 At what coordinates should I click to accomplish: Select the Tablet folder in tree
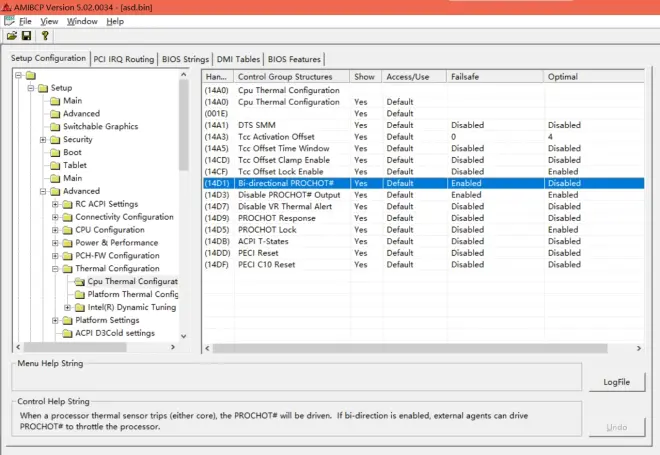[x=75, y=165]
